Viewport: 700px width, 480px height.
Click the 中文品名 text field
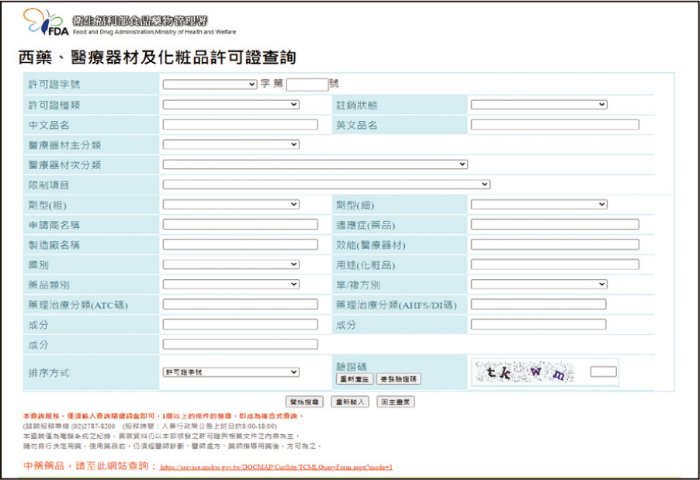point(240,125)
